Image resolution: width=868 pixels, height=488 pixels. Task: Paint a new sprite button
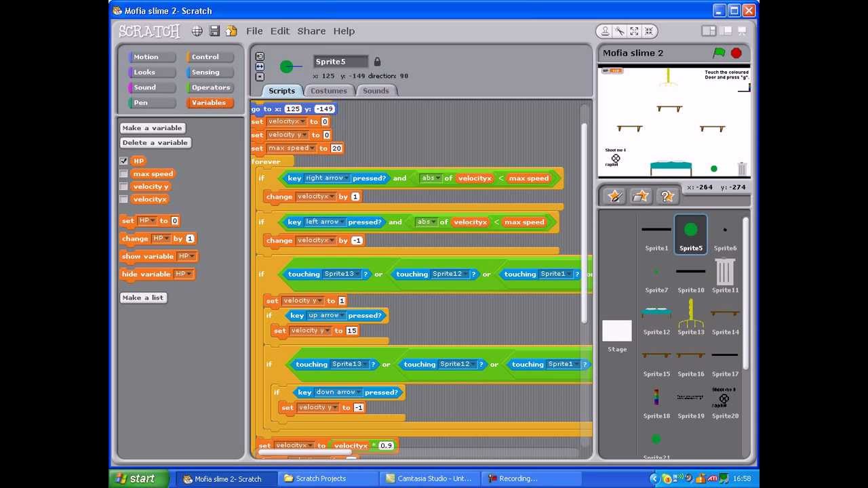click(x=615, y=196)
